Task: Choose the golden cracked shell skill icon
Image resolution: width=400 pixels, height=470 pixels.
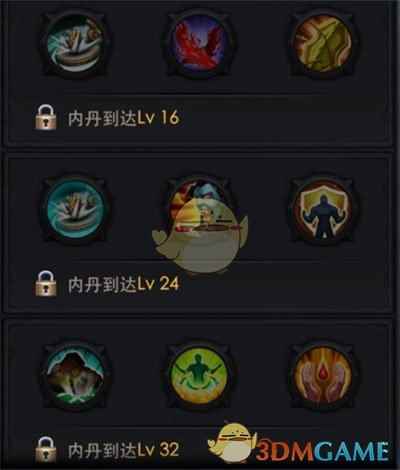Action: [x=323, y=44]
